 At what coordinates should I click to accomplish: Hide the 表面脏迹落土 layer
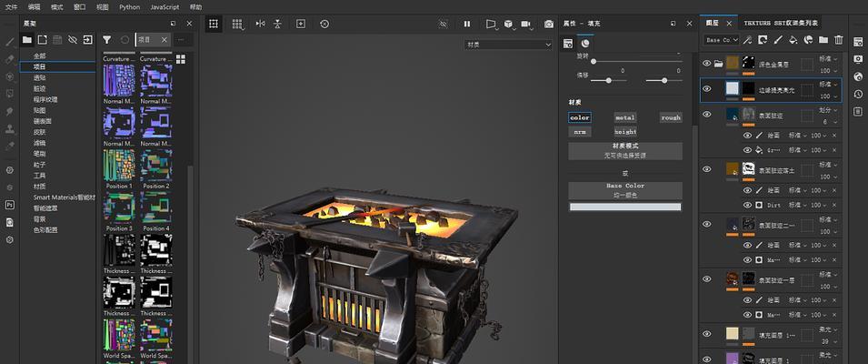point(706,169)
